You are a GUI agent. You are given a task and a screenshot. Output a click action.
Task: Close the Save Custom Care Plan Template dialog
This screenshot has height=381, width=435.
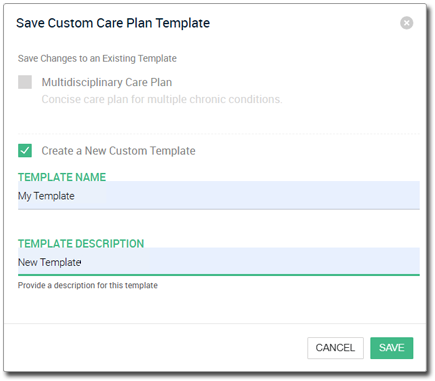406,23
